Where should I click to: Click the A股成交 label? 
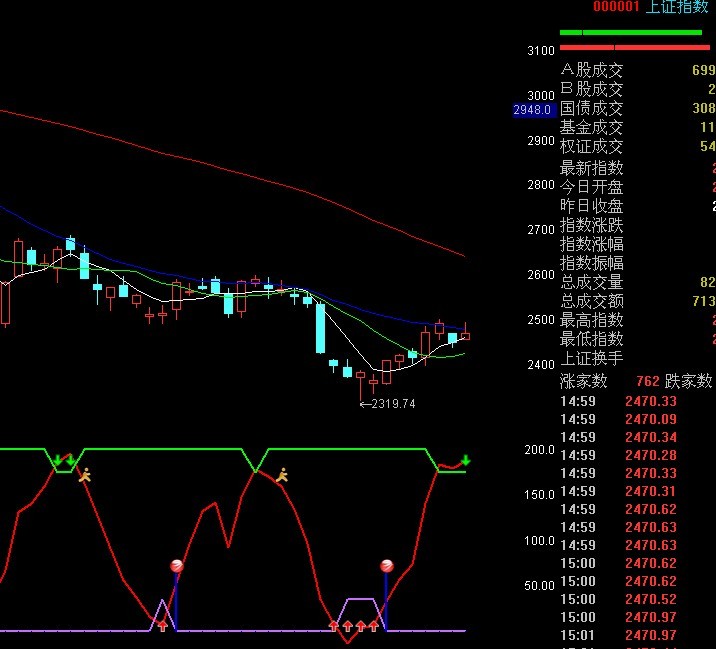591,70
